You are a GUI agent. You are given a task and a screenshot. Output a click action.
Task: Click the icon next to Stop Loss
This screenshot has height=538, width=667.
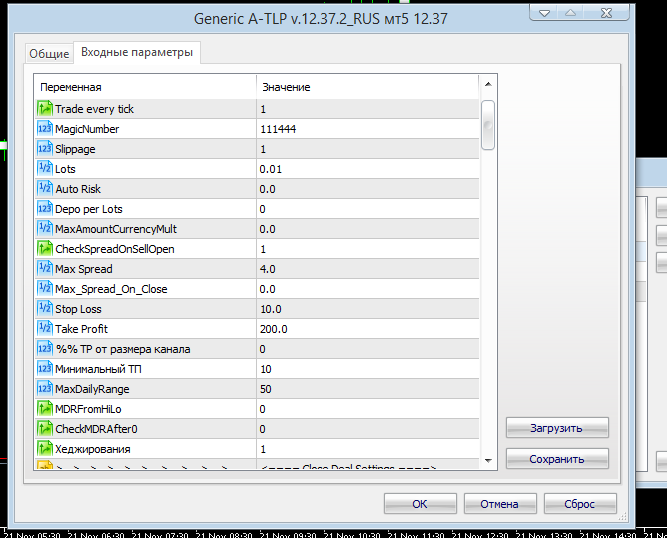coord(45,309)
